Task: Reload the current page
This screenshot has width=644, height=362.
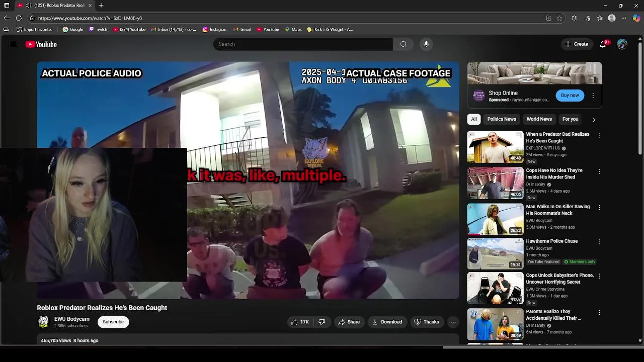Action: (x=19, y=18)
